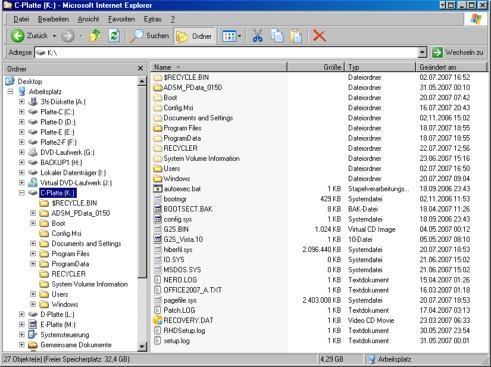Select the autoexec.bat file icon
The image size is (491, 367).
click(157, 189)
